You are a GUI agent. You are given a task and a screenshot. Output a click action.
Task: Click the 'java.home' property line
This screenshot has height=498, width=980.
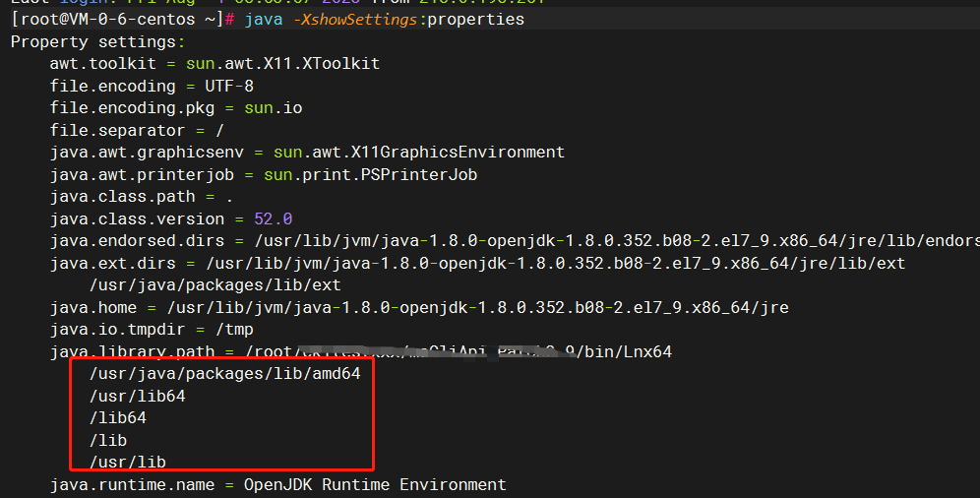419,307
